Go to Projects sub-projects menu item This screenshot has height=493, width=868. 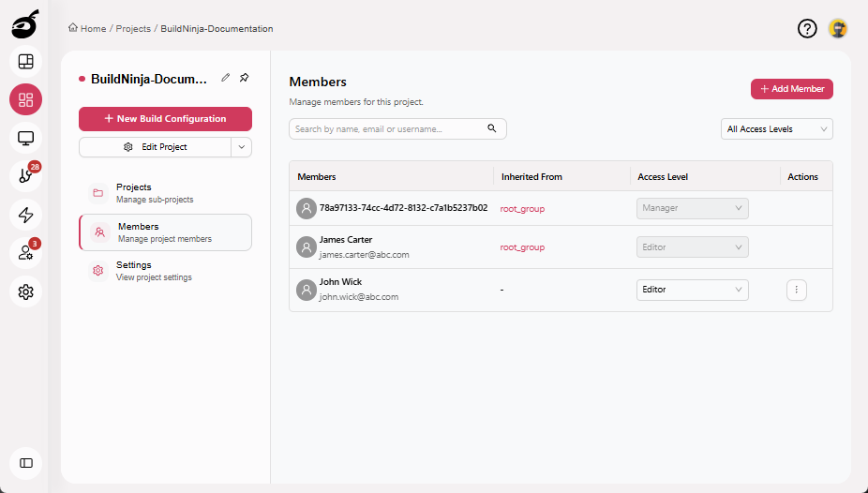pos(165,193)
